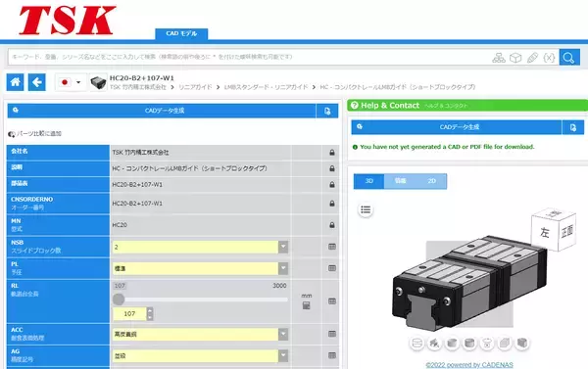Image resolution: width=588 pixels, height=369 pixels.
Task: Switch preview to the middle 情報 tab
Action: coord(400,181)
